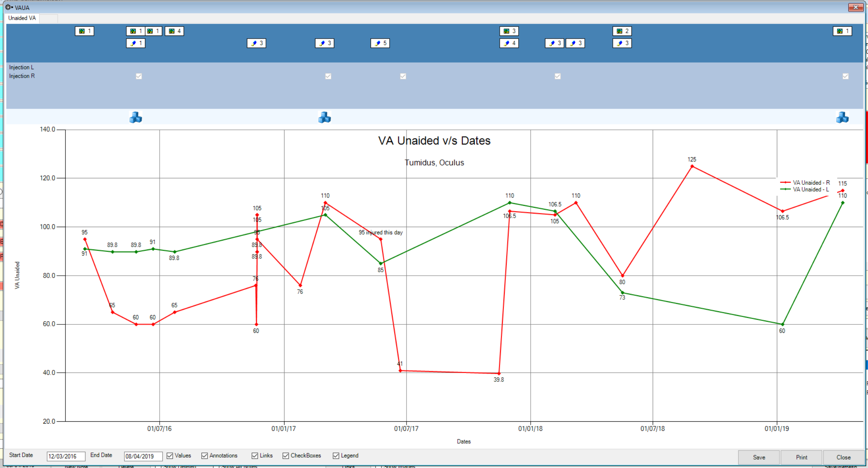
Task: Click the middle blue cubes icon
Action: point(324,117)
